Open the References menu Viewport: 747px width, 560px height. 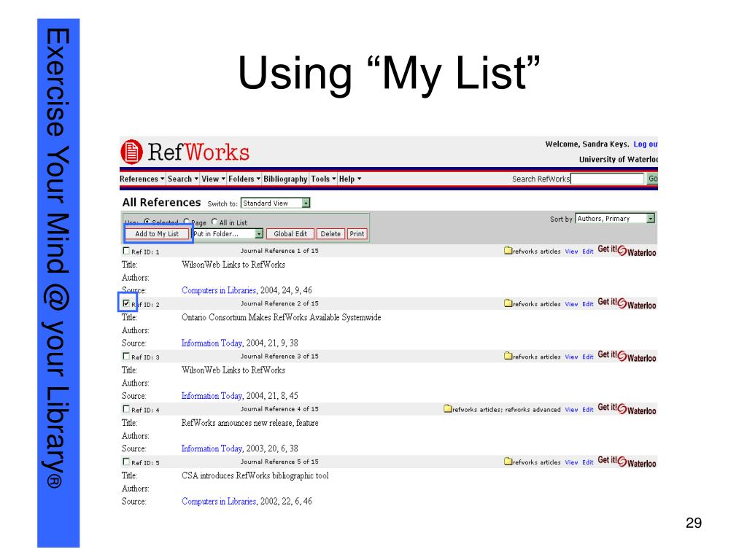coord(142,179)
